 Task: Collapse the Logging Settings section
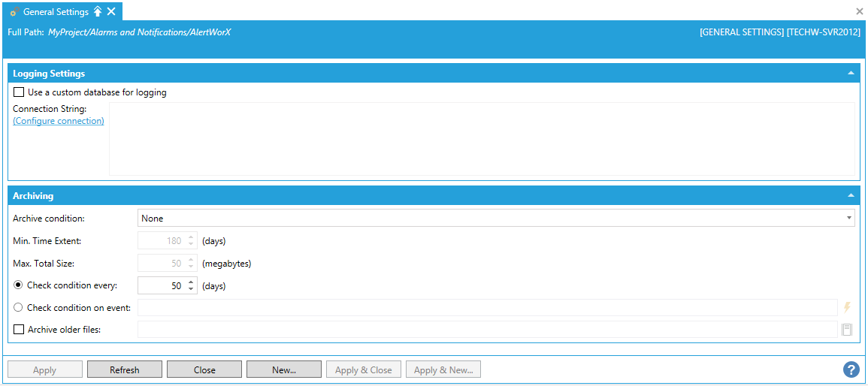click(x=851, y=74)
